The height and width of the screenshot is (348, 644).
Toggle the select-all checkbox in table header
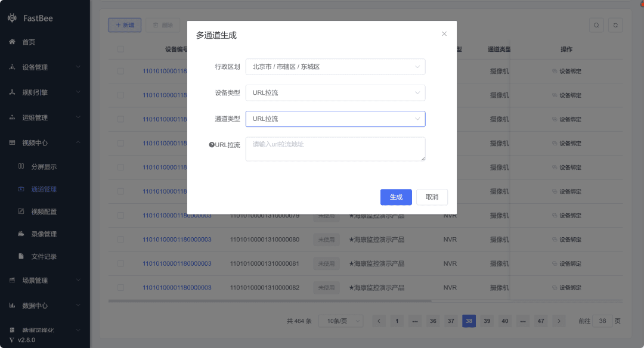(120, 49)
